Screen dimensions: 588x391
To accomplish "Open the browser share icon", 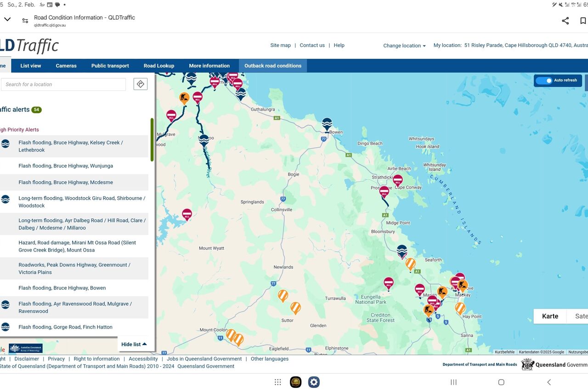I will tap(565, 21).
